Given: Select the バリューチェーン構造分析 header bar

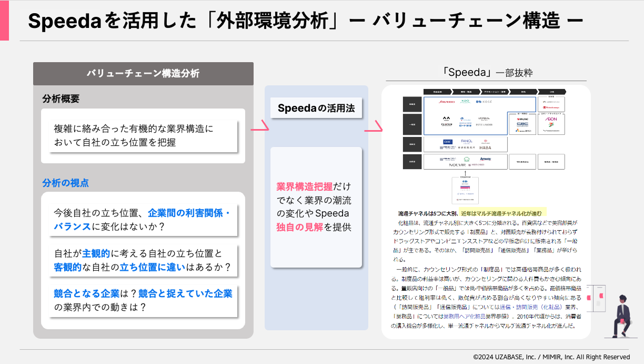Looking at the screenshot, I should pos(143,74).
